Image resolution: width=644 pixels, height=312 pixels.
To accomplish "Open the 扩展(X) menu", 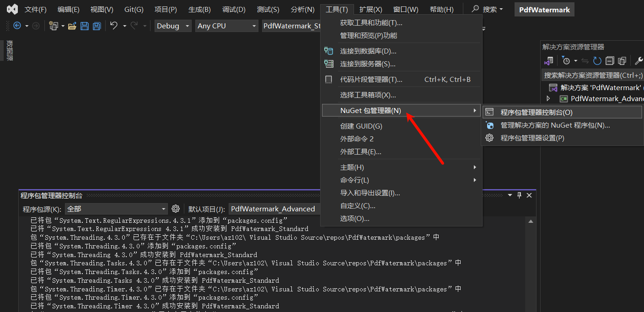I will [371, 9].
